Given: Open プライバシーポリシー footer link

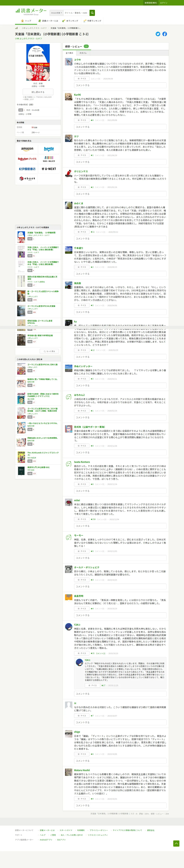Looking at the screenshot, I should pyautogui.click(x=99, y=830).
